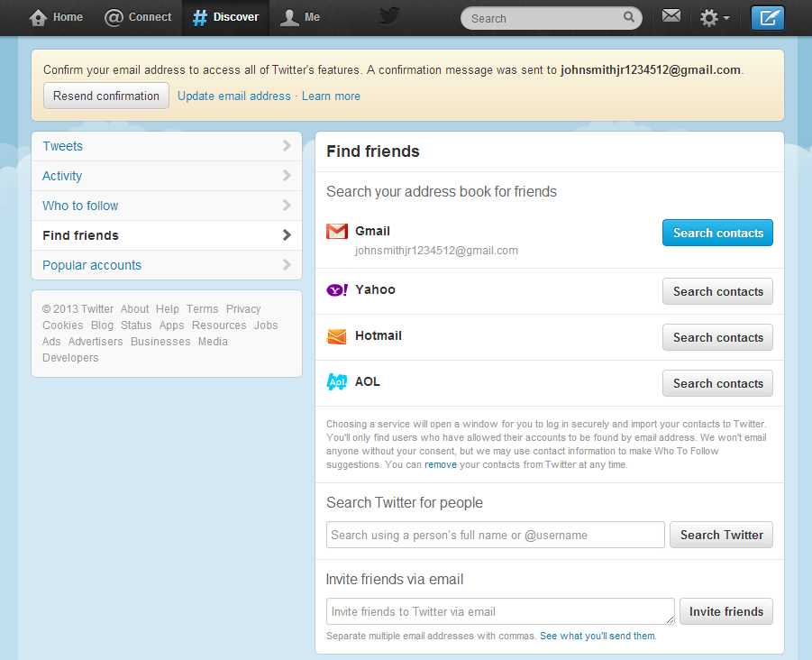Click the Hotmail envelope icon
The width and height of the screenshot is (812, 660).
point(337,336)
